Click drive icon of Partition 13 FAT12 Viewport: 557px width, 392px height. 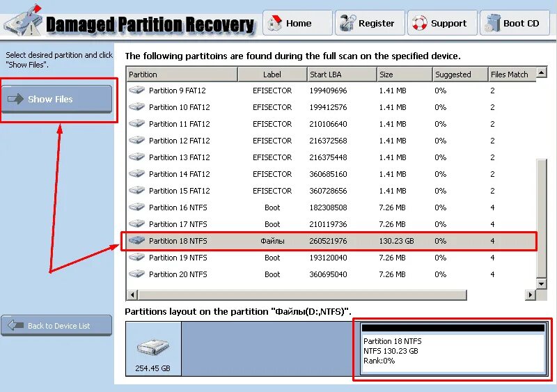click(x=136, y=157)
